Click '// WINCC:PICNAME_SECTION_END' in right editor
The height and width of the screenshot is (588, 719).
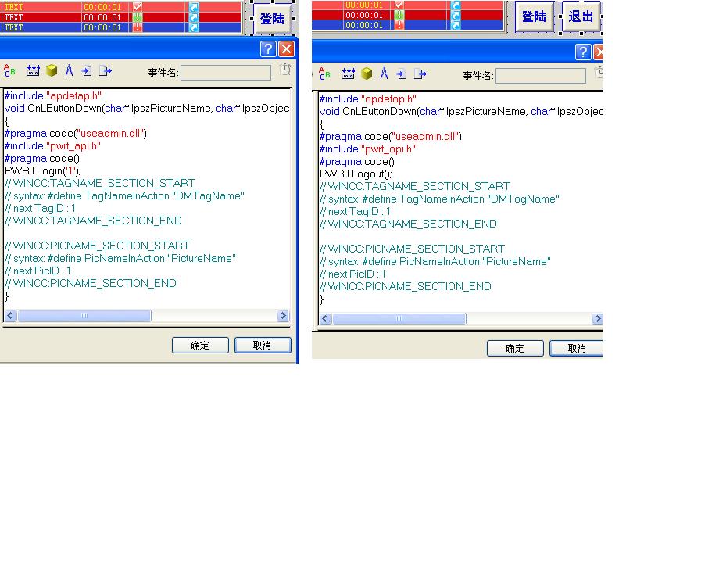(x=406, y=286)
